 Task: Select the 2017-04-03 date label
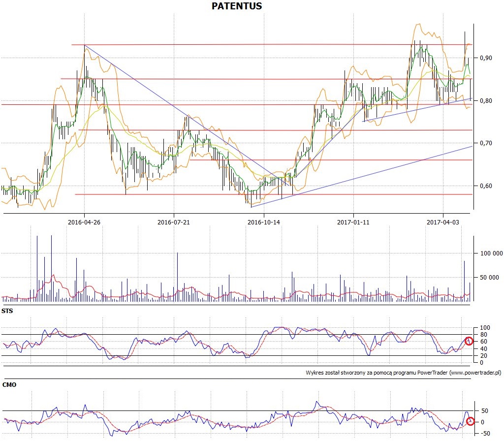point(443,222)
